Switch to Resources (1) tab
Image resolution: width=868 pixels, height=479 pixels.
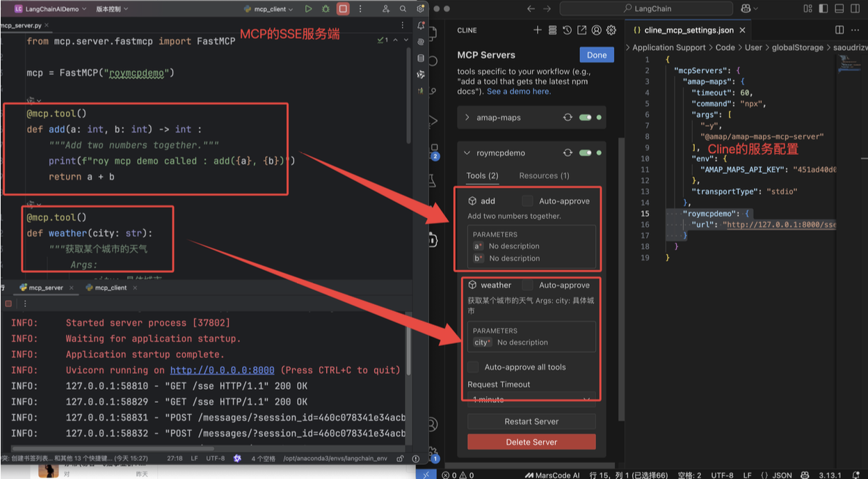click(544, 175)
